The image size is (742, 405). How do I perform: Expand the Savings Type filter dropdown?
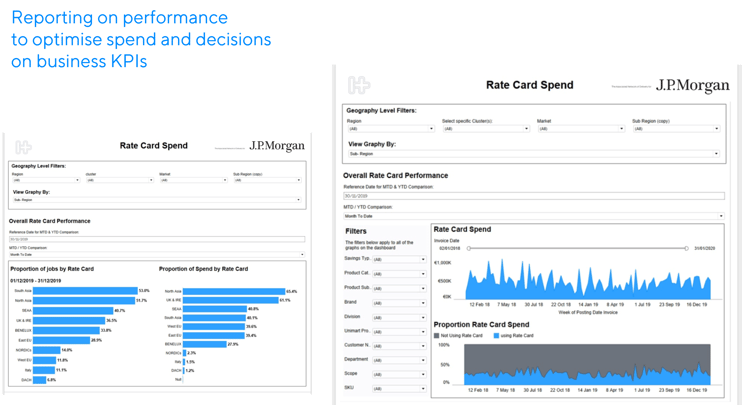[398, 259]
